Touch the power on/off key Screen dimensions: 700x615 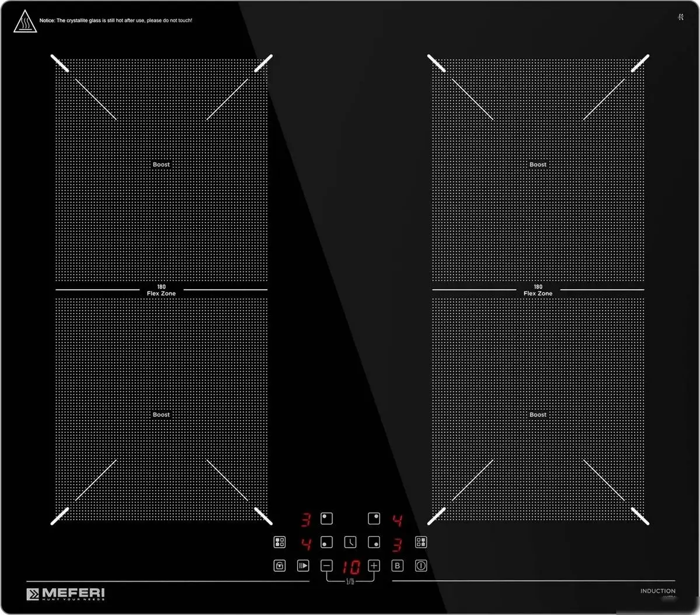[421, 566]
